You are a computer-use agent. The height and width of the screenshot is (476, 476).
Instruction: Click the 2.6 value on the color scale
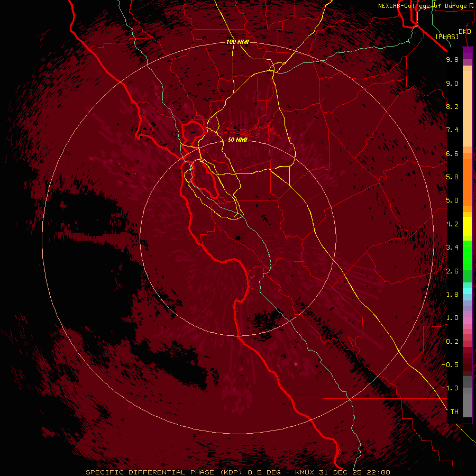(x=452, y=271)
